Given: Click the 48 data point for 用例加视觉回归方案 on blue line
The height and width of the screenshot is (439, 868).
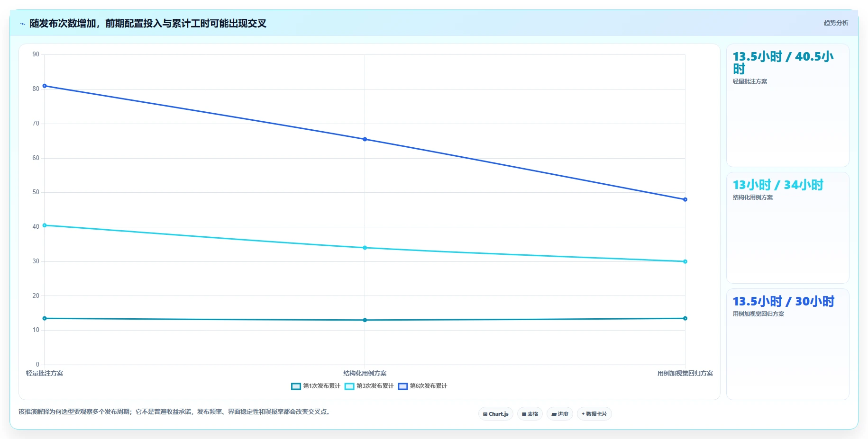Looking at the screenshot, I should tap(685, 199).
